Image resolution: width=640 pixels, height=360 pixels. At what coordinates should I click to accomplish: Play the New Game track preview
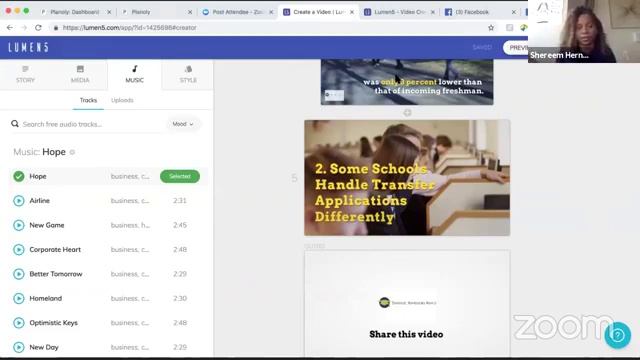point(19,225)
